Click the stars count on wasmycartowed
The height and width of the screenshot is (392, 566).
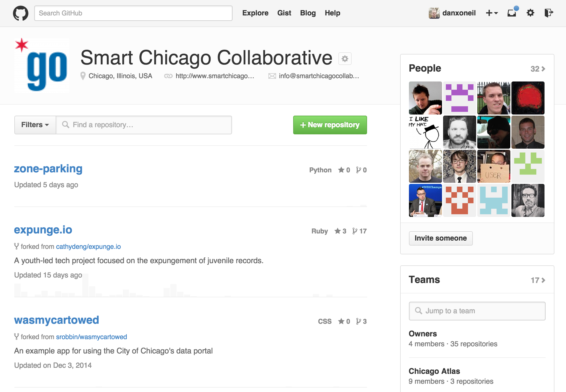click(344, 322)
